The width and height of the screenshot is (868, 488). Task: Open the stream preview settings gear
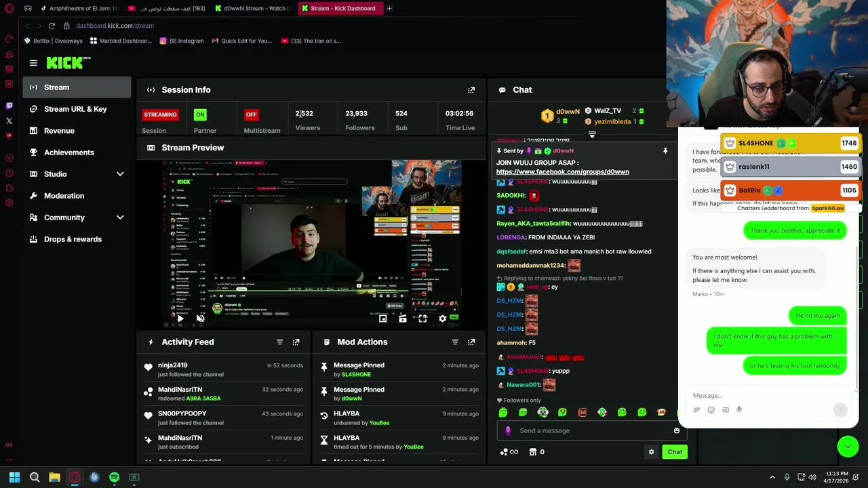443,319
